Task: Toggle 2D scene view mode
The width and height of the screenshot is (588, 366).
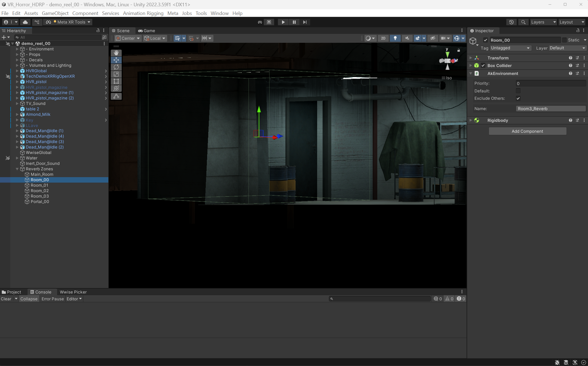Action: (383, 38)
